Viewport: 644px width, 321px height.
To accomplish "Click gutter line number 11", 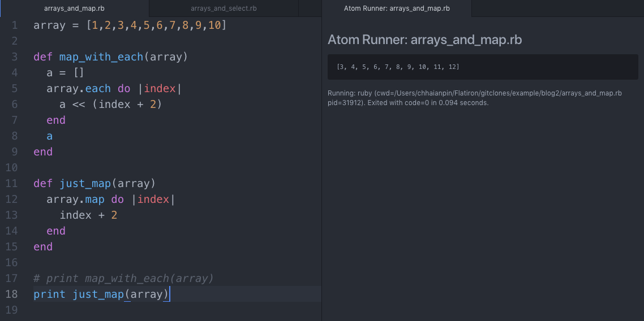I will coord(12,183).
